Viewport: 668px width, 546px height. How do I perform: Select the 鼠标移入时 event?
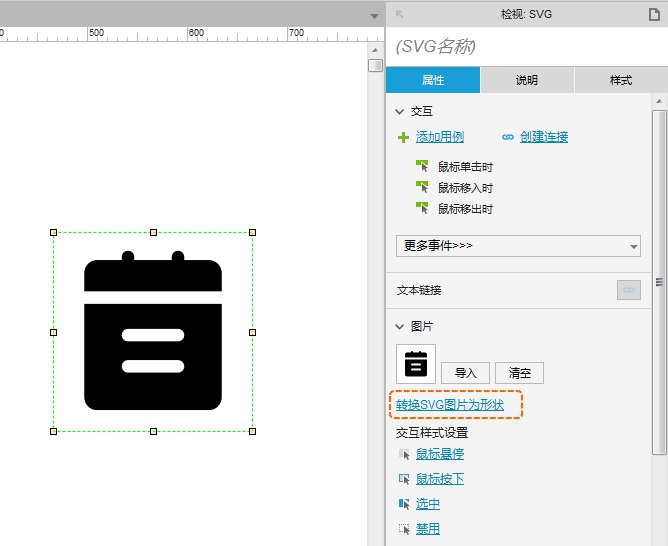click(x=465, y=188)
